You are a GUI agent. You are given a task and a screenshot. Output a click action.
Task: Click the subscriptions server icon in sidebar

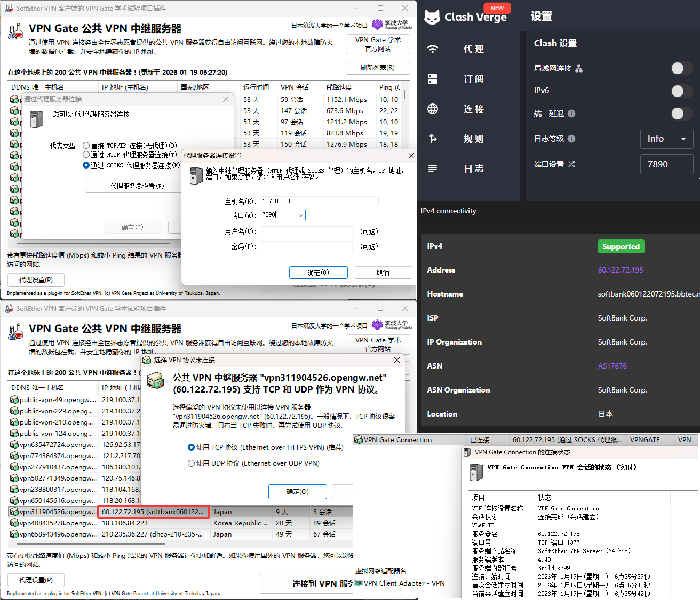433,79
